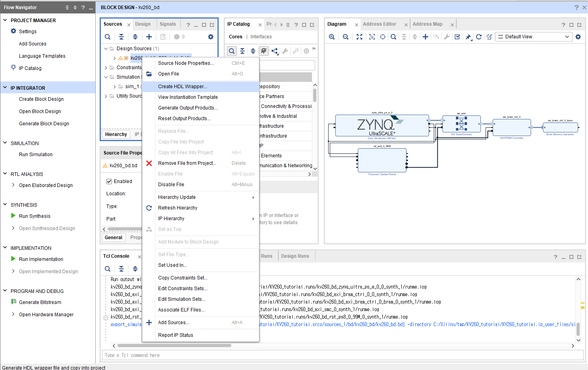The height and width of the screenshot is (370, 588).
Task: Collapse all in Tcl Console toolbar
Action: 121,269
